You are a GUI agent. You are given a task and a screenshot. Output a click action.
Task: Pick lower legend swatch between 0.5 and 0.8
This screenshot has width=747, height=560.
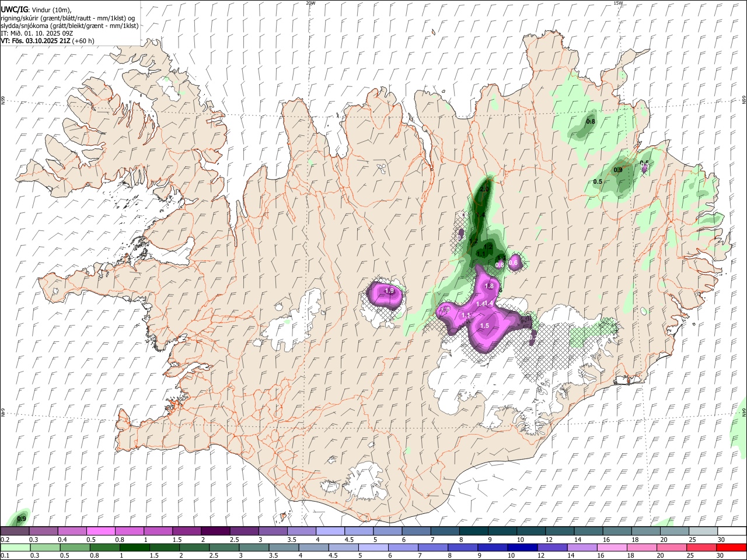[x=75, y=547]
